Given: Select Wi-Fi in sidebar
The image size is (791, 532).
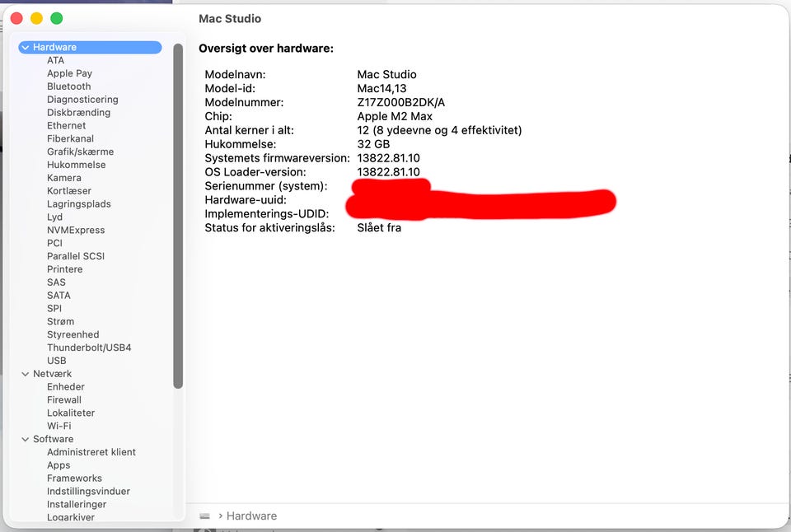Looking at the screenshot, I should (59, 427).
